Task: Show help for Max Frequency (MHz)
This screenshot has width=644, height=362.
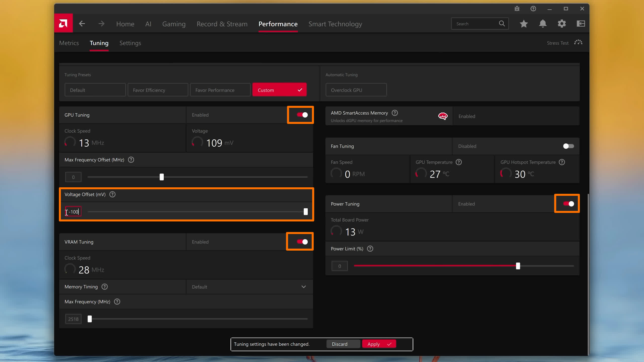Action: (x=117, y=302)
